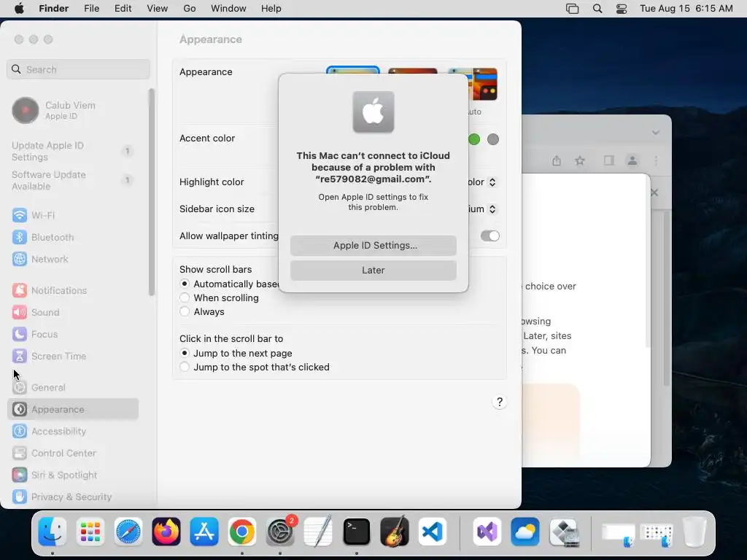
Task: Open Highlight color dropdown stepper
Action: coord(492,182)
